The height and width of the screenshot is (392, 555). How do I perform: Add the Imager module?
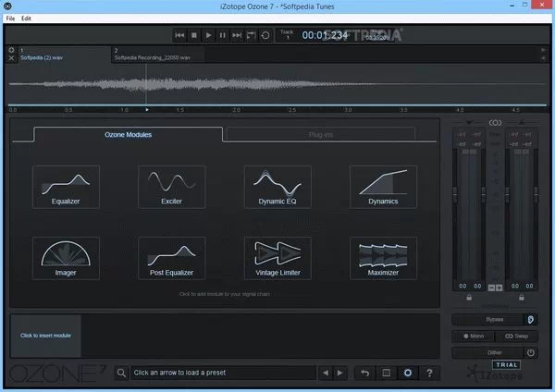click(x=66, y=260)
